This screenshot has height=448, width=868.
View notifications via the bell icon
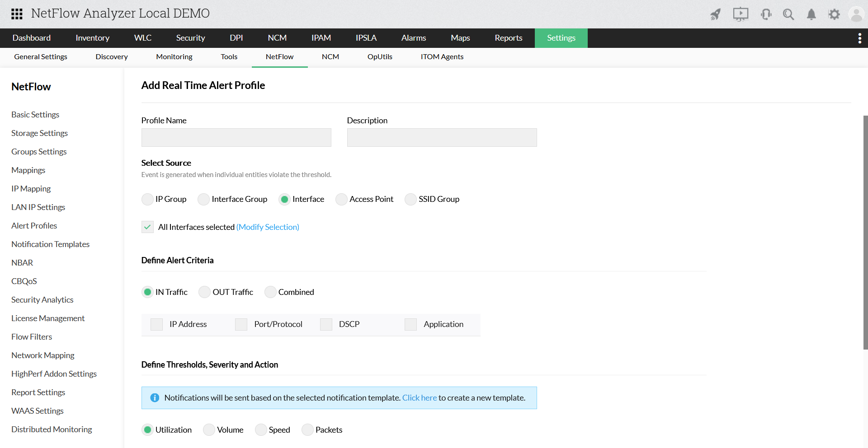[x=811, y=14]
